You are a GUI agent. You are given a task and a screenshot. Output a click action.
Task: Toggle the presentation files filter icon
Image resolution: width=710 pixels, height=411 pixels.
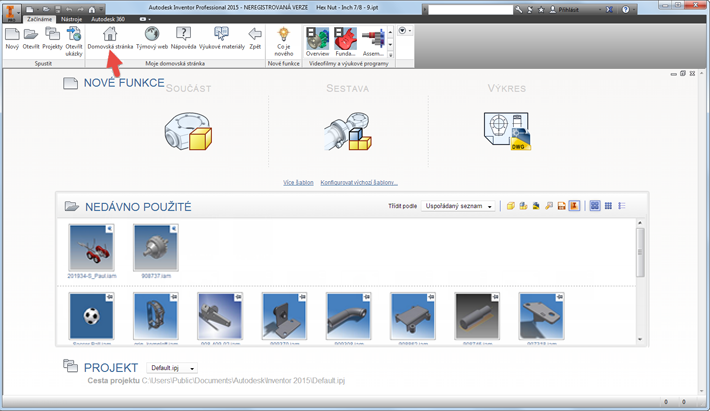549,206
